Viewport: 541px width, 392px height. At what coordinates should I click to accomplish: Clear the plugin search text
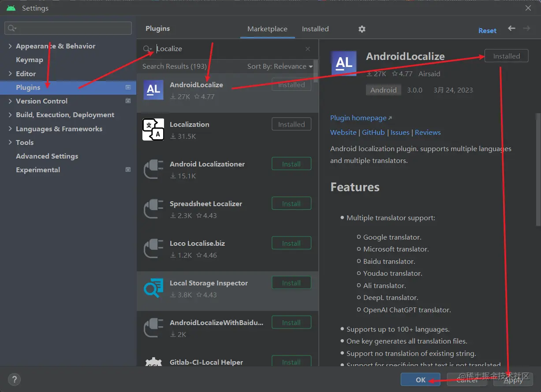point(308,49)
